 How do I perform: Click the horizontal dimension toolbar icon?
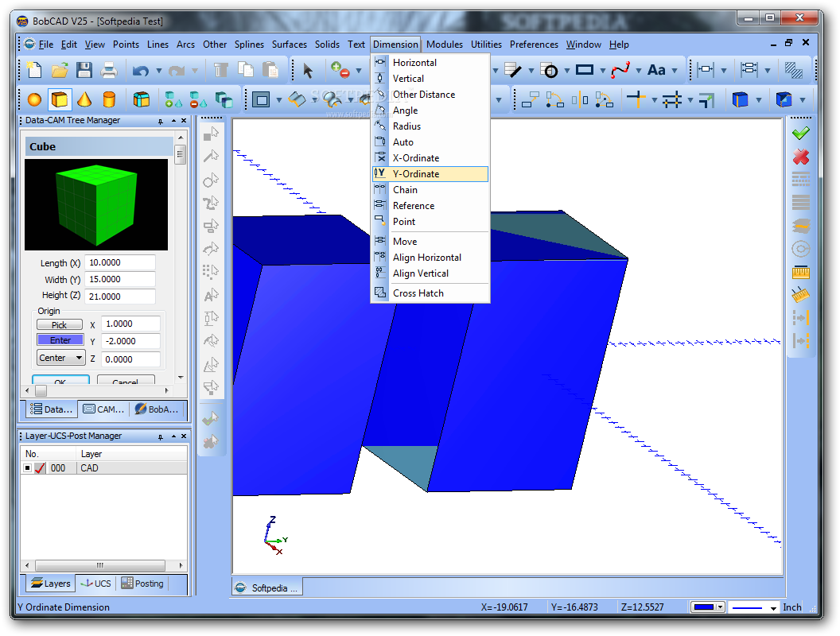pos(706,70)
